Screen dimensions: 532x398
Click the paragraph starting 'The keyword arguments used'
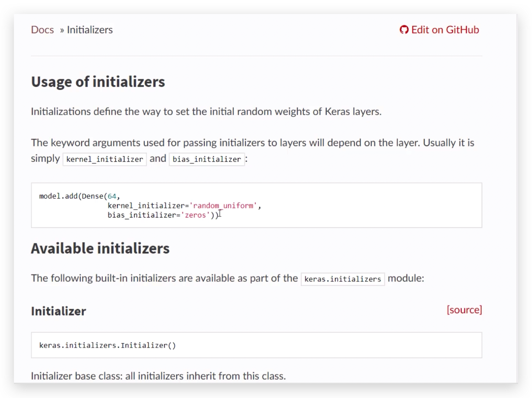coord(253,151)
